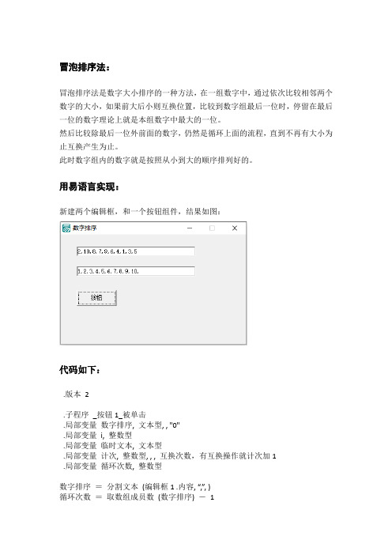Click the 按钮 button in the form
392x555 pixels.
click(96, 298)
